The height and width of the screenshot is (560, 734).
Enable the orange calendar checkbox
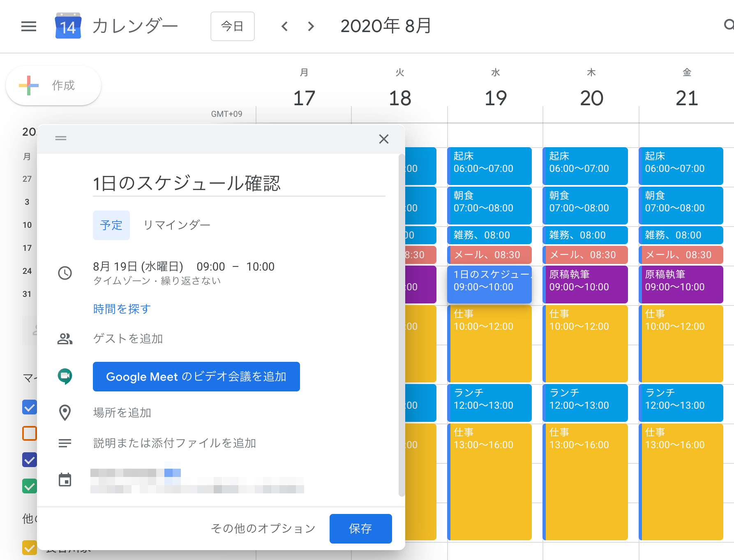(29, 434)
